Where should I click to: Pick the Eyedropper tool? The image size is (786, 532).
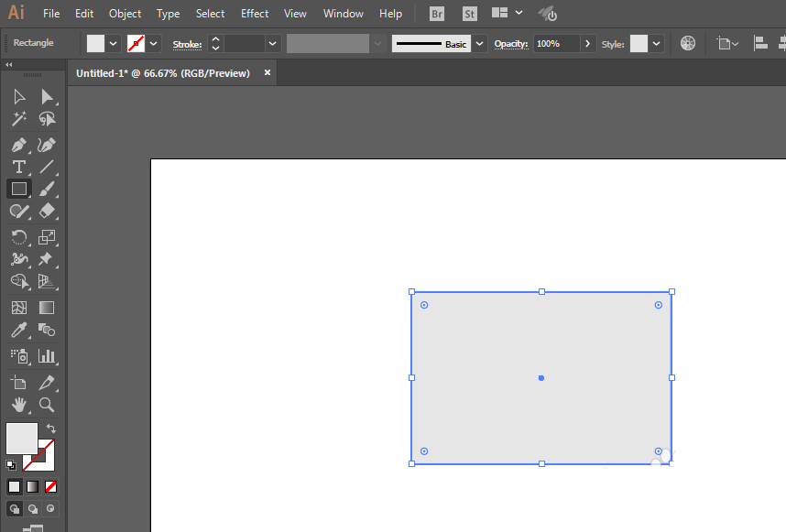19,331
